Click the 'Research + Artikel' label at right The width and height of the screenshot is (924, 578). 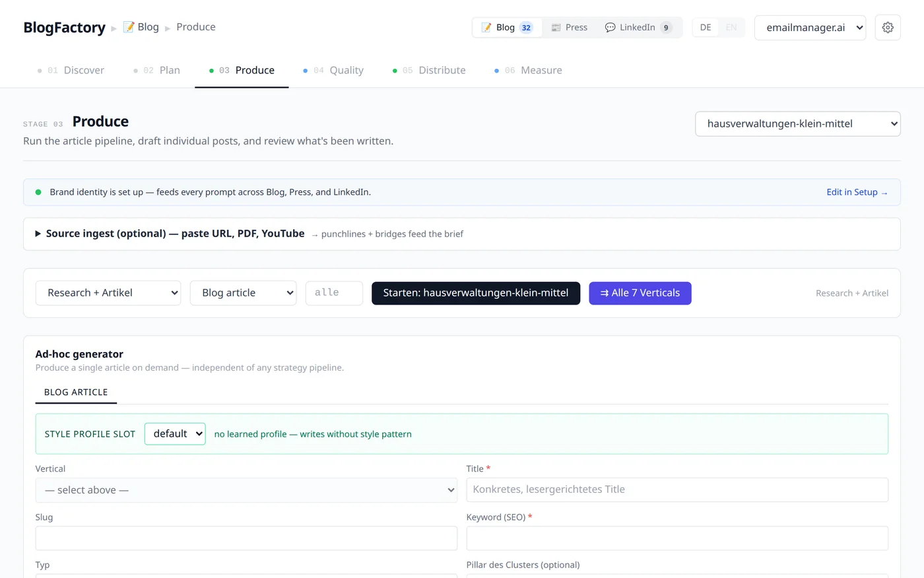click(852, 293)
